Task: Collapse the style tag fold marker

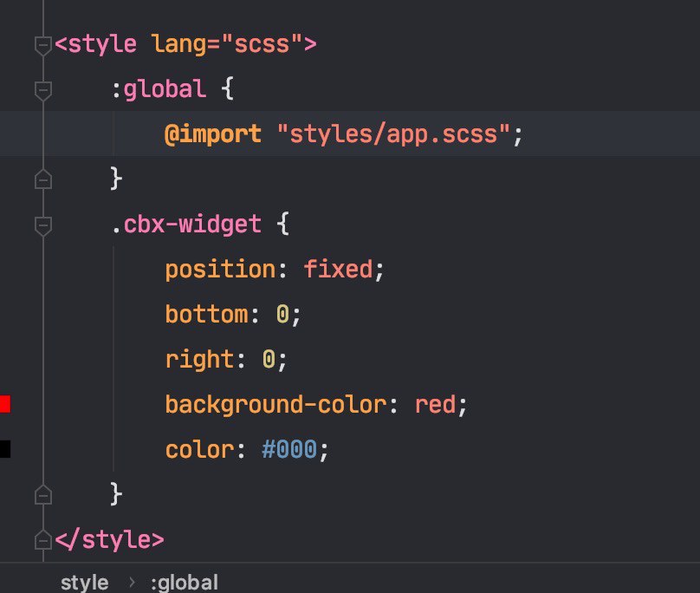Action: [x=43, y=45]
